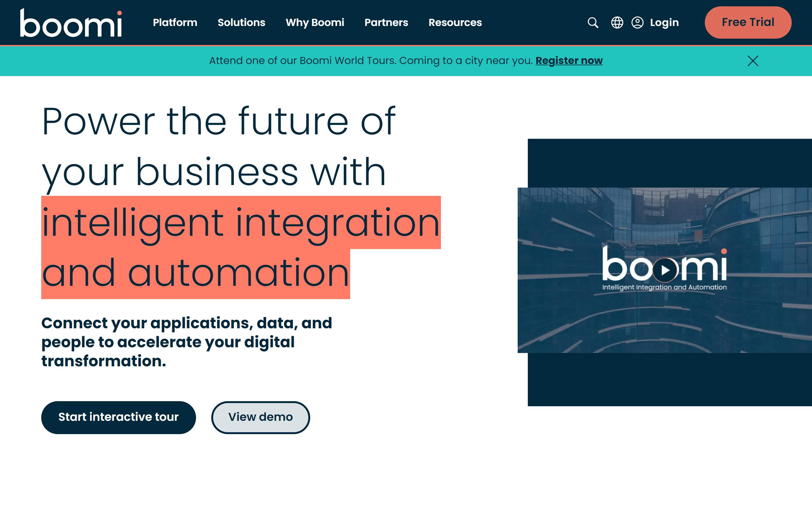This screenshot has width=812, height=507.
Task: Expand the Platform navigation menu
Action: (x=175, y=22)
